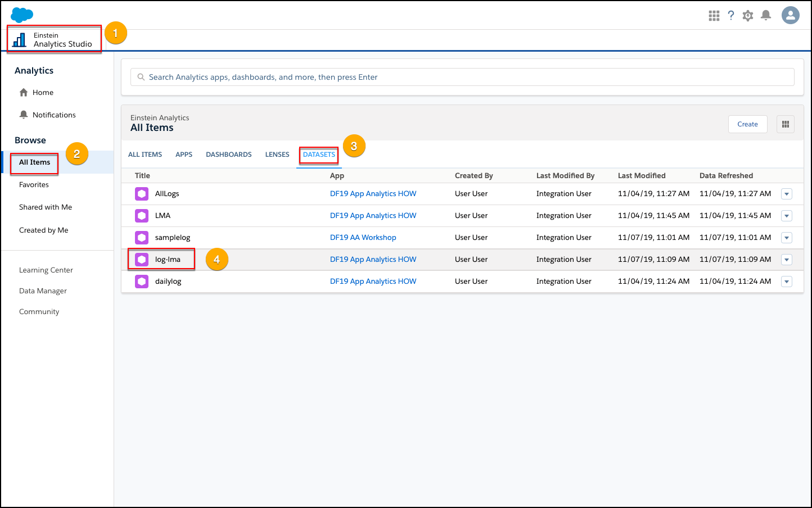The image size is (812, 508).
Task: Open Notifications in the sidebar
Action: point(54,115)
